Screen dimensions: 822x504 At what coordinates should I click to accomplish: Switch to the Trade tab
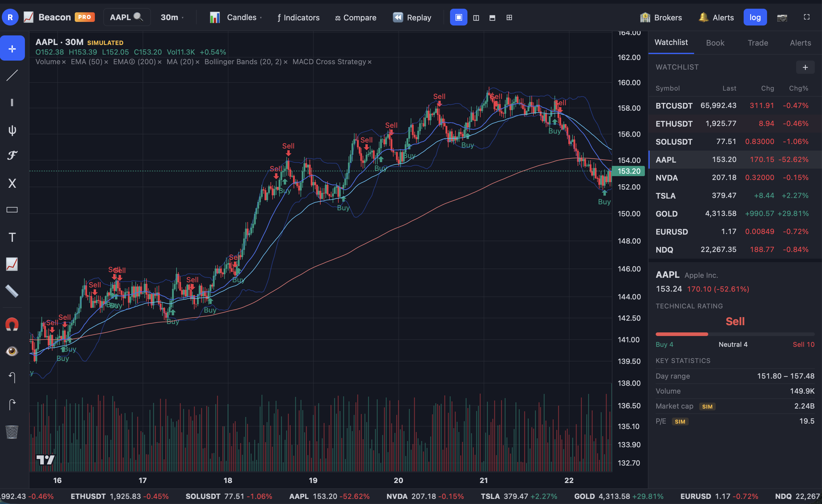click(758, 43)
